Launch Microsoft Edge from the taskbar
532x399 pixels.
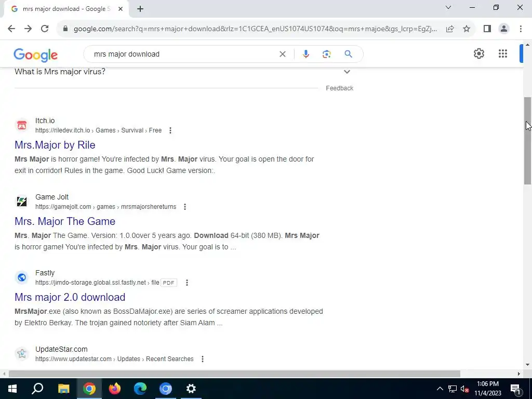point(140,389)
